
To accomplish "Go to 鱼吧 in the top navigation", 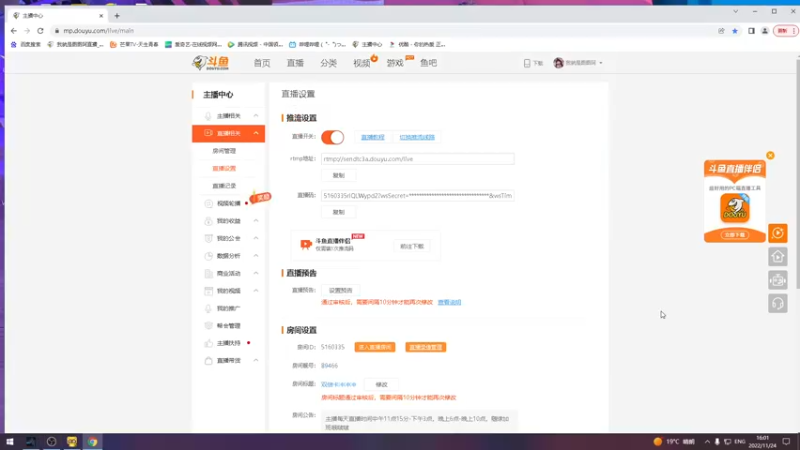I will coord(429,63).
